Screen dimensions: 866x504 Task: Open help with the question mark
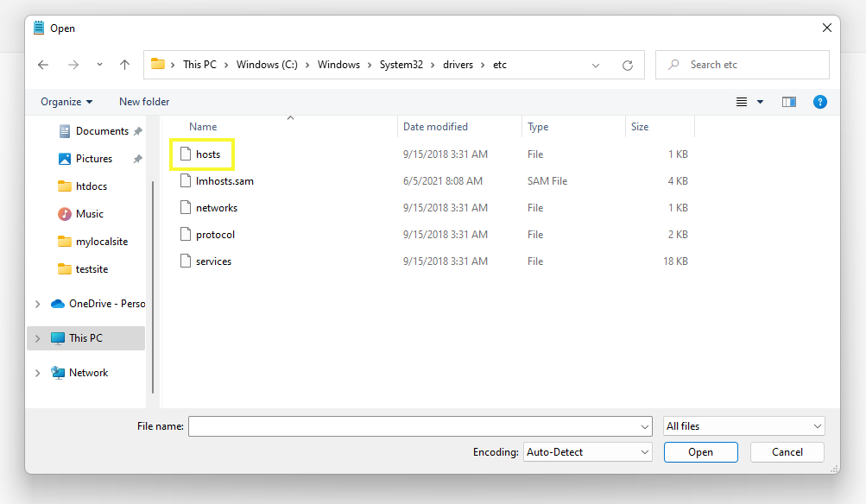[820, 102]
